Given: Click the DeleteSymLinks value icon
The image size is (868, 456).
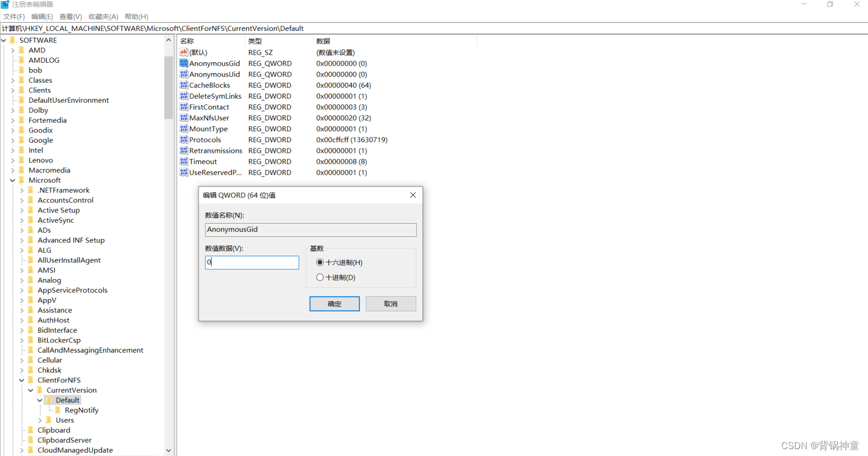Looking at the screenshot, I should pyautogui.click(x=183, y=96).
